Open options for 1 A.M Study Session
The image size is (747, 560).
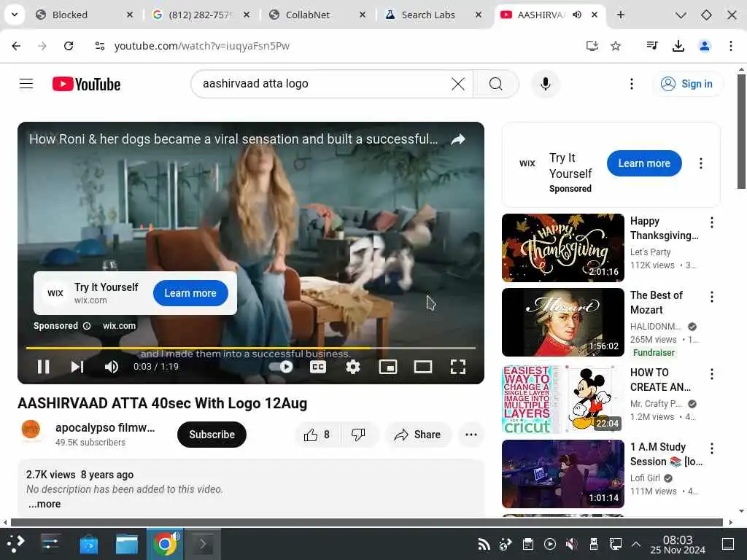(x=712, y=448)
